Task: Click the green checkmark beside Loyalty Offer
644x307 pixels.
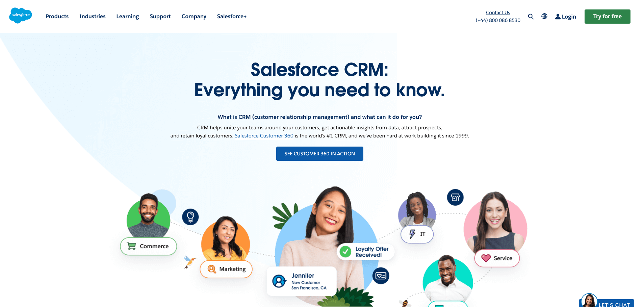Action: (x=345, y=252)
